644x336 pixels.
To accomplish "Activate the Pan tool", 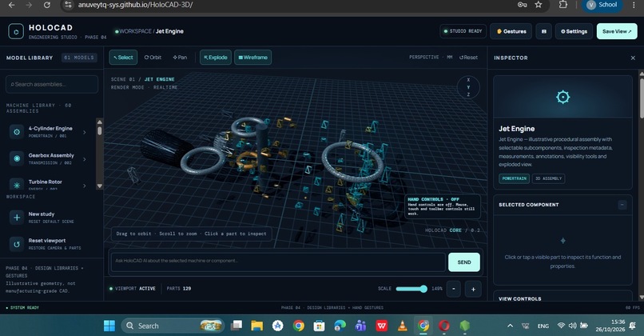I will 180,58.
